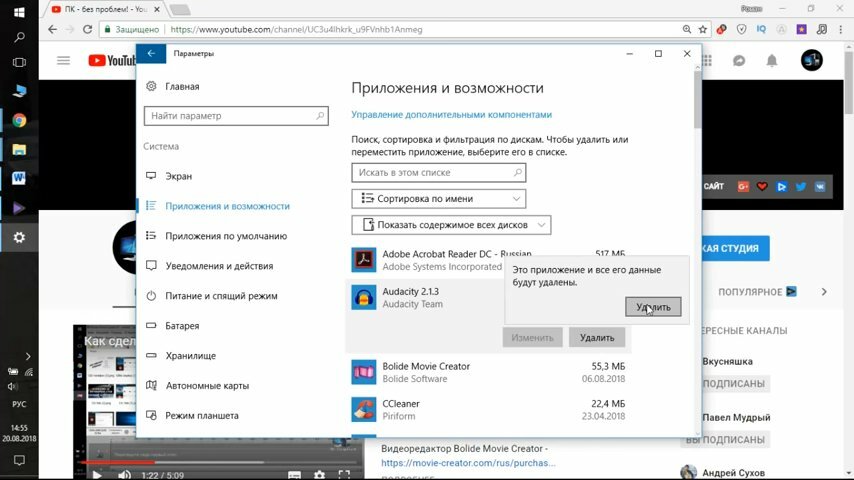The height and width of the screenshot is (480, 854).
Task: Click the Audacity headphones icon
Action: pos(363,297)
